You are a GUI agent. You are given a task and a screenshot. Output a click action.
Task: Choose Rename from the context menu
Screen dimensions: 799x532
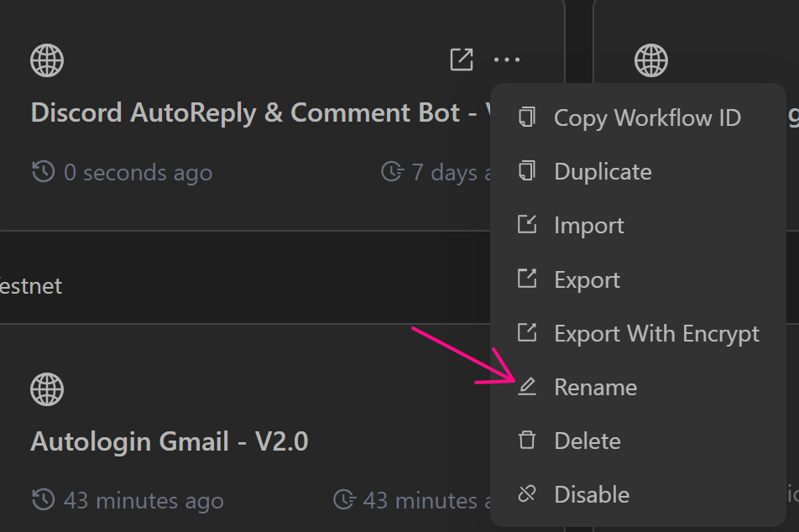pyautogui.click(x=595, y=387)
